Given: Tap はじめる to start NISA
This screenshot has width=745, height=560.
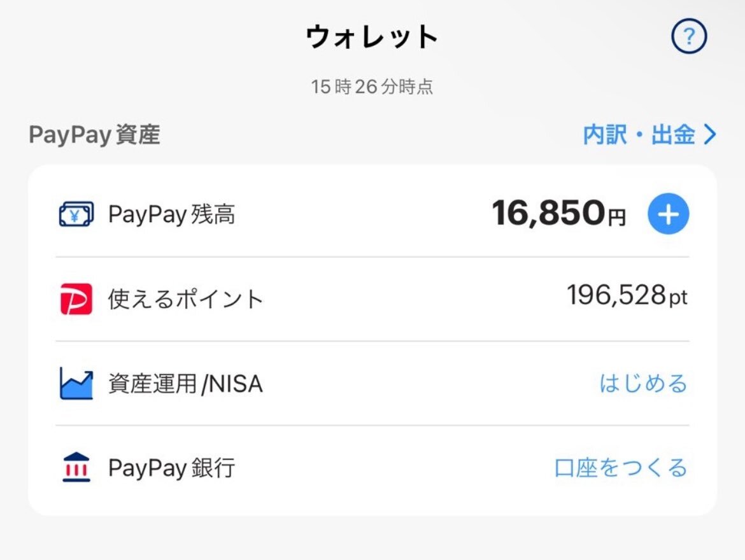Looking at the screenshot, I should (643, 383).
